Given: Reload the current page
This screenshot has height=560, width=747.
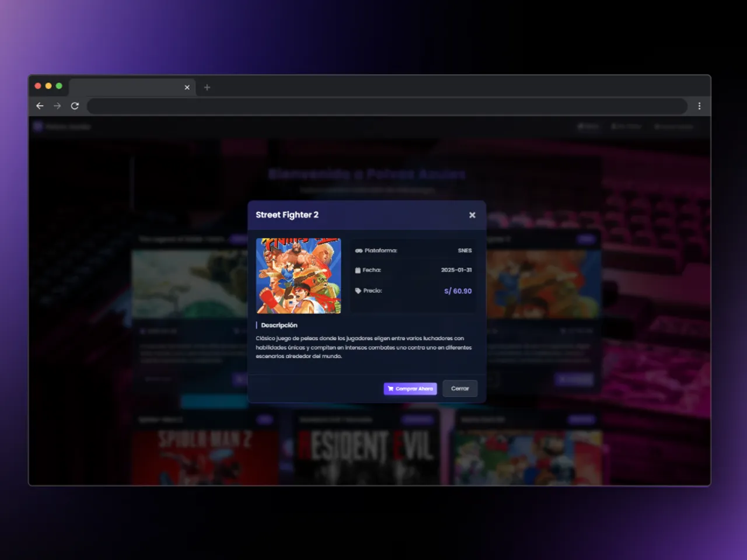Looking at the screenshot, I should (x=75, y=106).
